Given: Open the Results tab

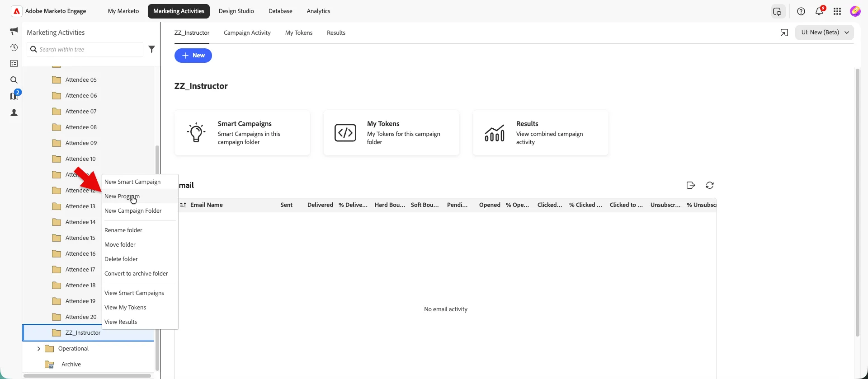Looking at the screenshot, I should [x=336, y=33].
